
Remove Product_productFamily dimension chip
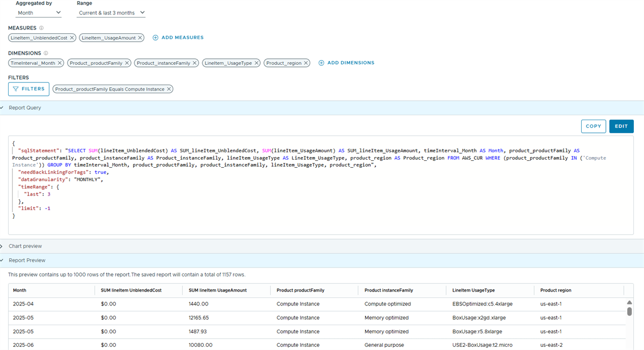[127, 63]
